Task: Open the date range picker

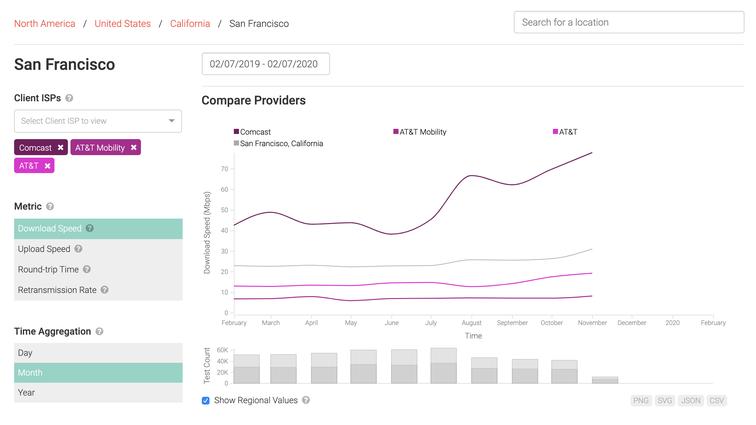Action: (x=266, y=64)
